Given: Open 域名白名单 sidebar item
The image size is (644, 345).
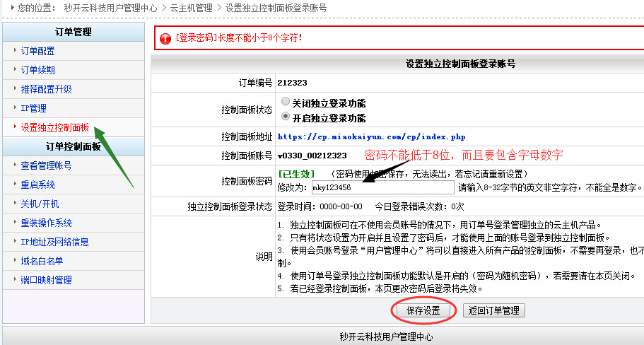Looking at the screenshot, I should point(42,261).
